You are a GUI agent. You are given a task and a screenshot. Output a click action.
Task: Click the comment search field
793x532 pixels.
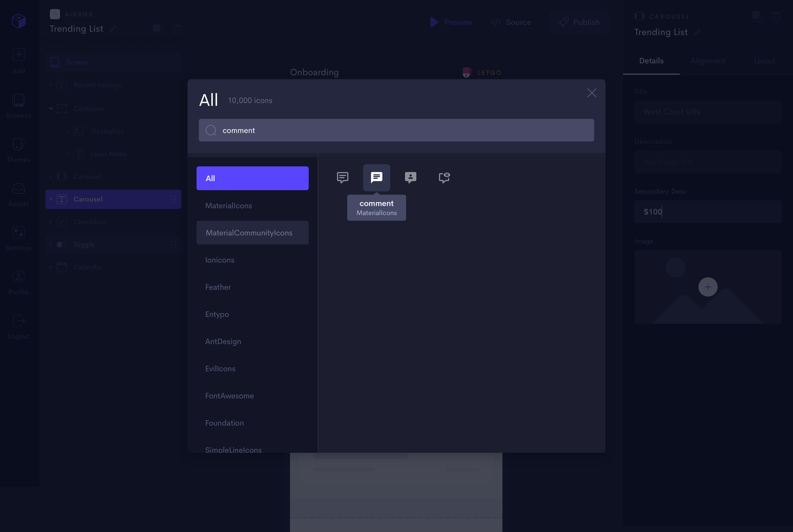pos(396,130)
